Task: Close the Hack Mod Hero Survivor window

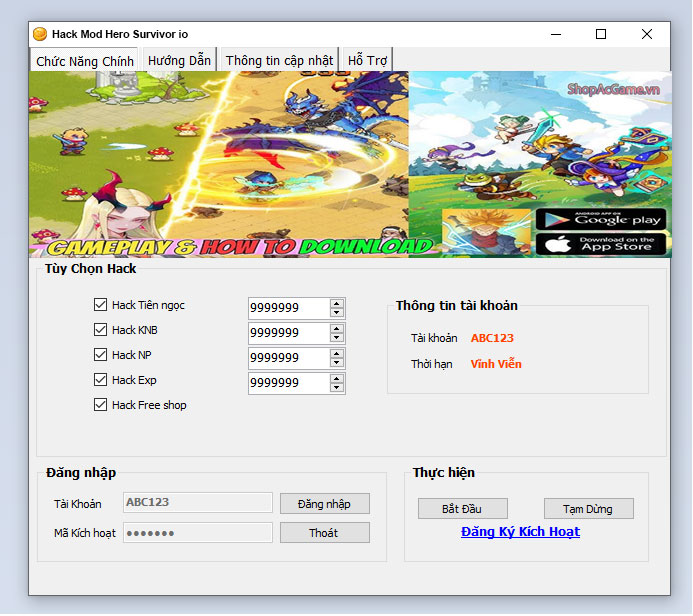Action: click(647, 34)
